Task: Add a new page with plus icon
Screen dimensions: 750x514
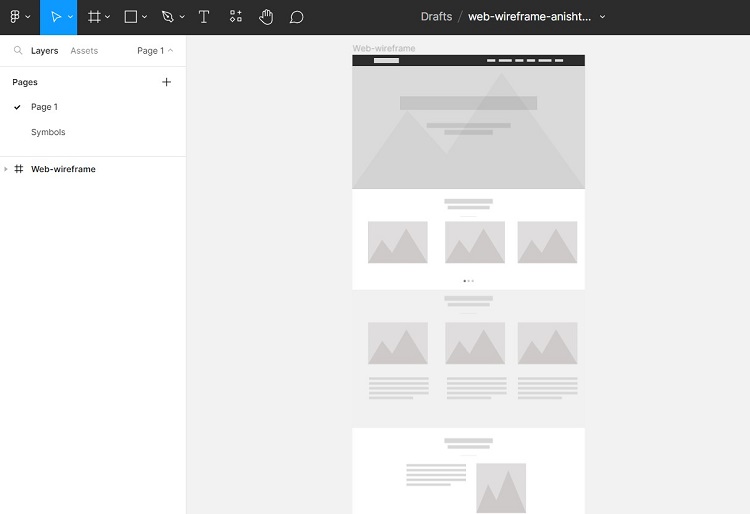Action: tap(166, 82)
